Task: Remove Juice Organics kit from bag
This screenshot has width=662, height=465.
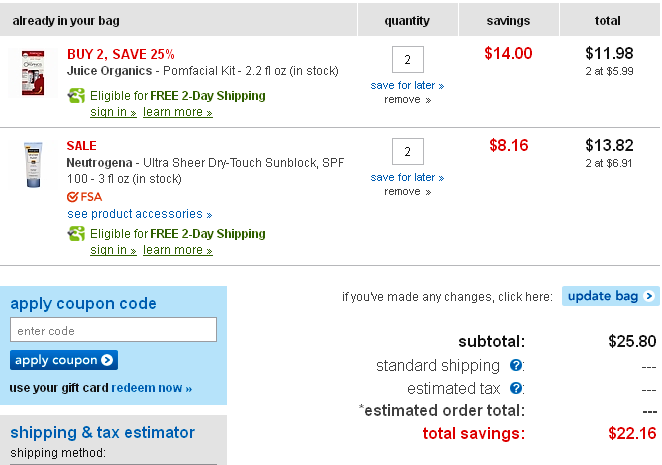Action: tap(407, 99)
